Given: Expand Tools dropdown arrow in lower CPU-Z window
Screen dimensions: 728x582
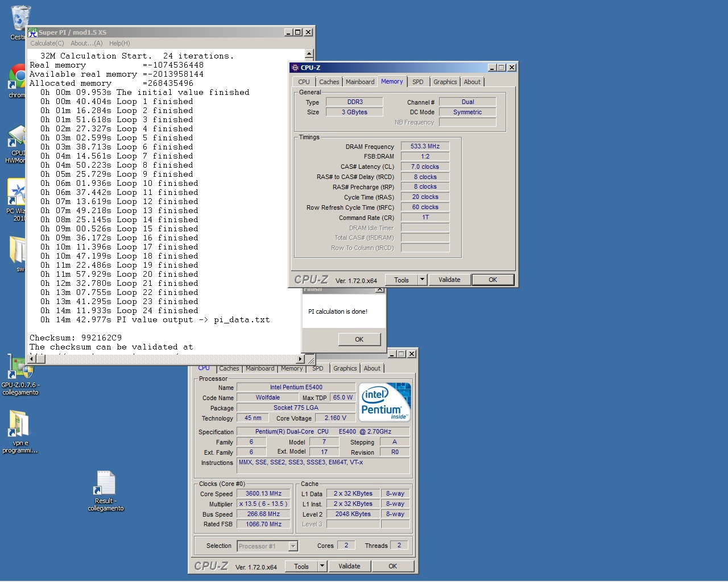Looking at the screenshot, I should pos(322,566).
